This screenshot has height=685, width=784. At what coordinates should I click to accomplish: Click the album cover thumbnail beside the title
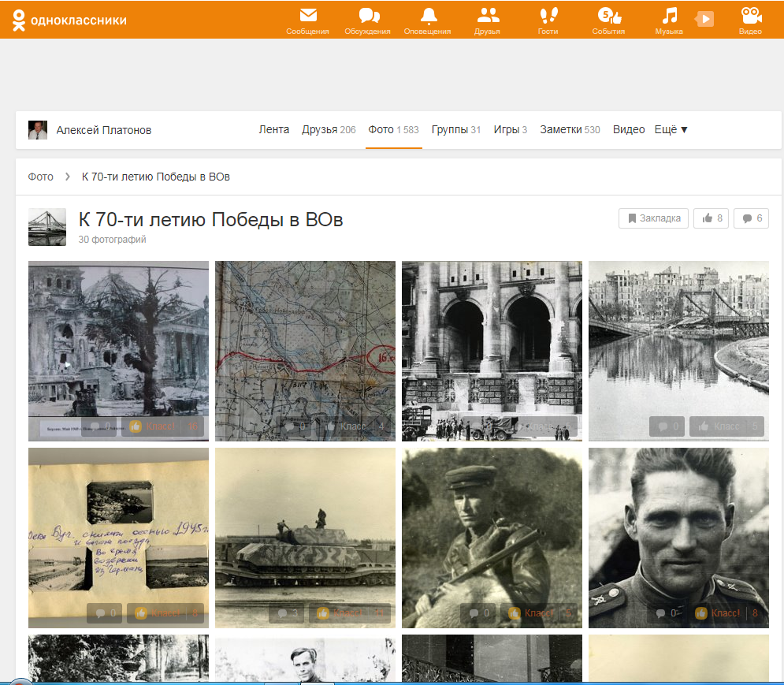(47, 227)
